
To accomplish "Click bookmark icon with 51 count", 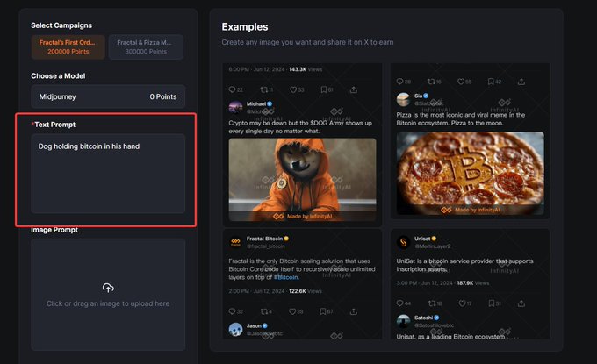I will point(492,303).
